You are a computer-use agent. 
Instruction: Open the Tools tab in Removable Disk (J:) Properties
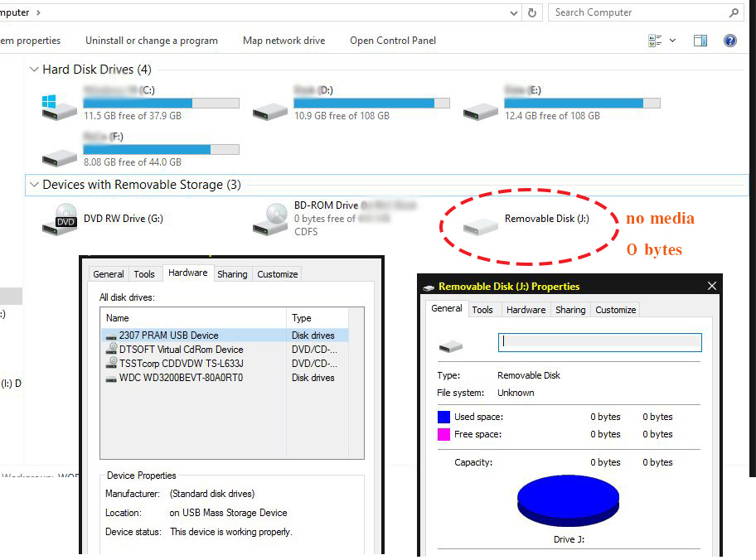pos(482,310)
